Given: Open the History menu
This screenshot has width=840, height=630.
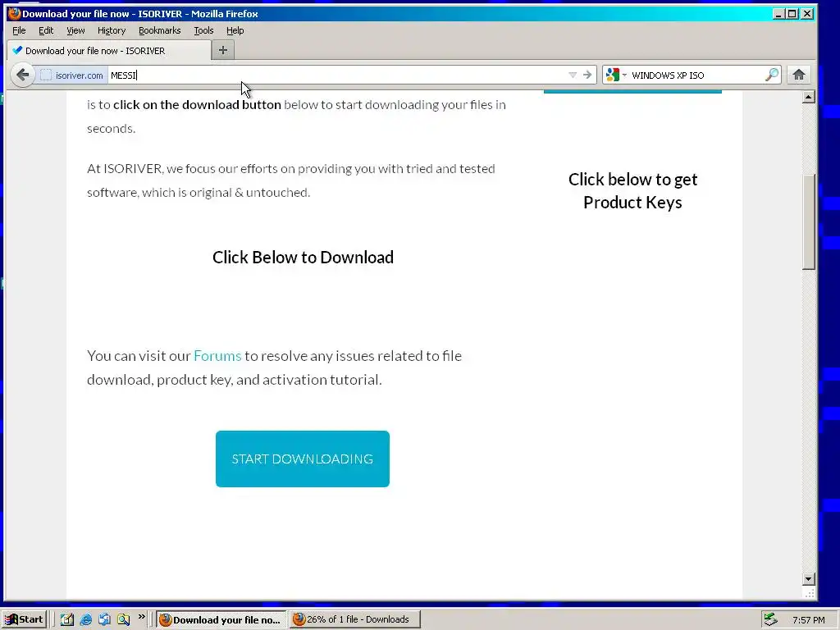Looking at the screenshot, I should point(112,30).
